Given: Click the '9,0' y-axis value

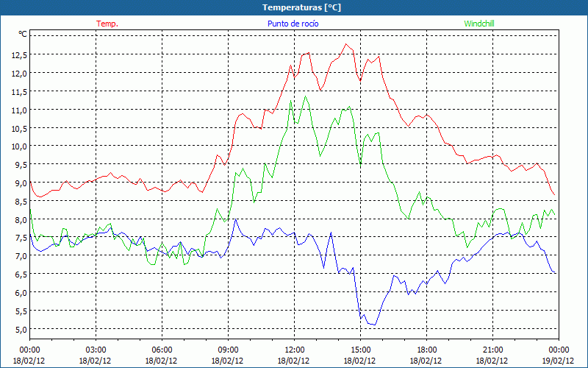Looking at the screenshot, I should pyautogui.click(x=21, y=183).
